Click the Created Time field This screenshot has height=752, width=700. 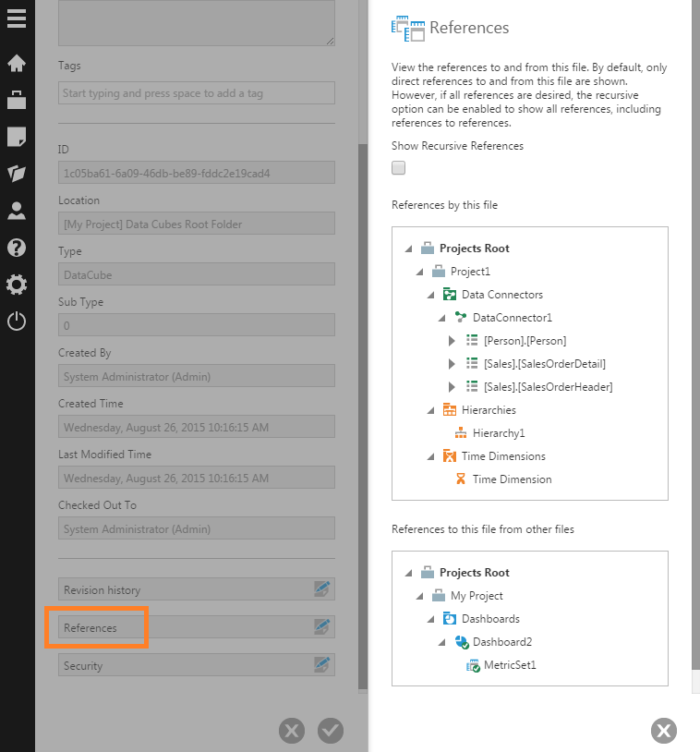(x=197, y=427)
